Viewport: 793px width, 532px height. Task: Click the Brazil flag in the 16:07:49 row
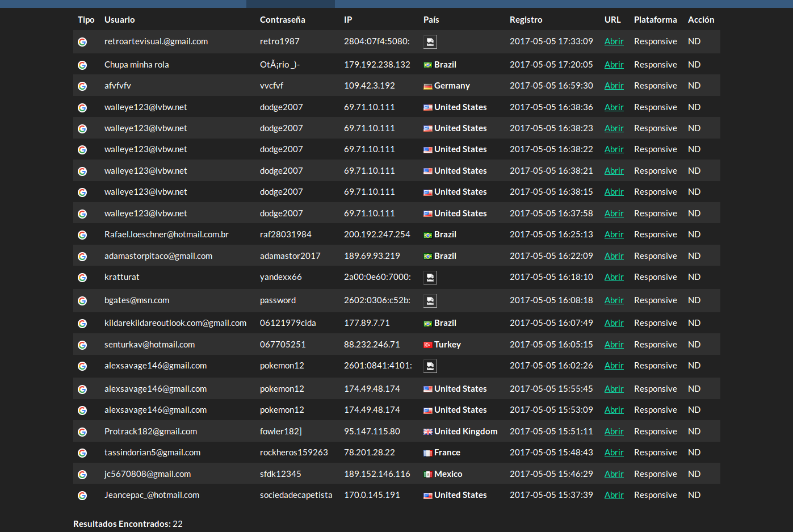click(428, 324)
